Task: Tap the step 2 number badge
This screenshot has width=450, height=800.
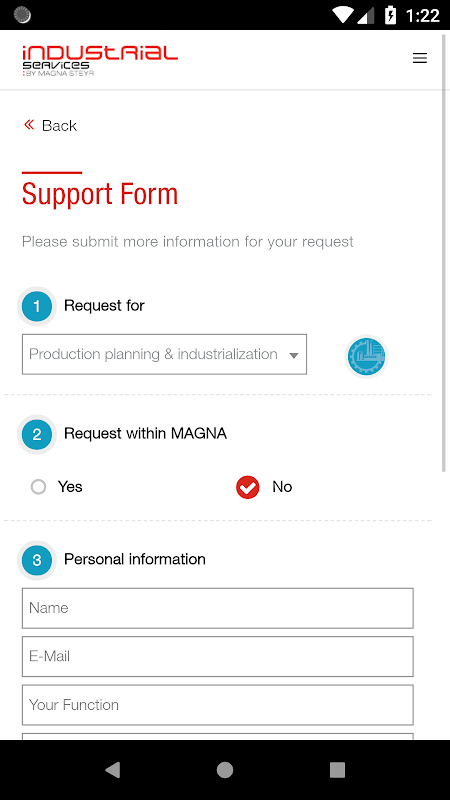Action: 37,434
